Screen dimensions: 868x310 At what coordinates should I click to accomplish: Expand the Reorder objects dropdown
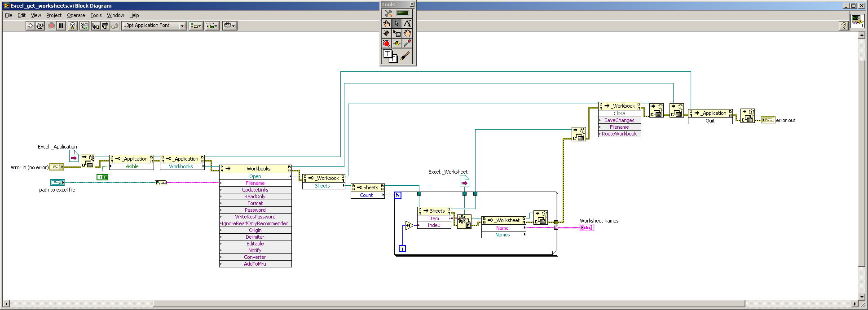pos(229,26)
